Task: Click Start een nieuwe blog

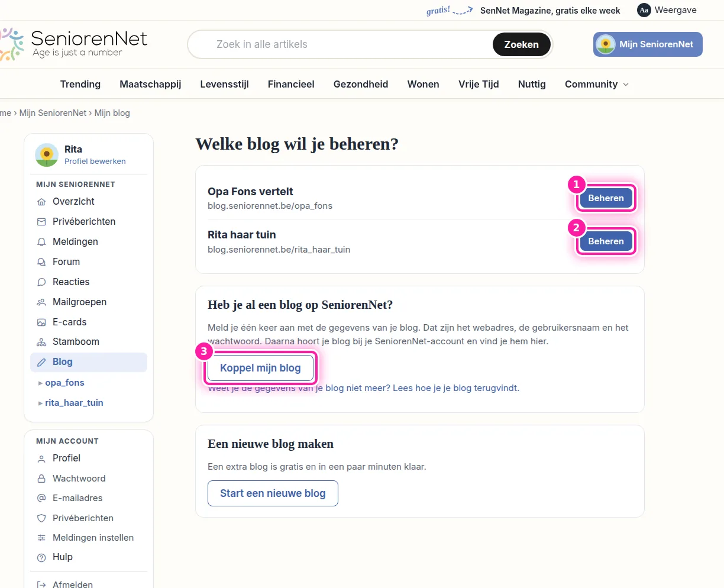Action: pos(273,493)
